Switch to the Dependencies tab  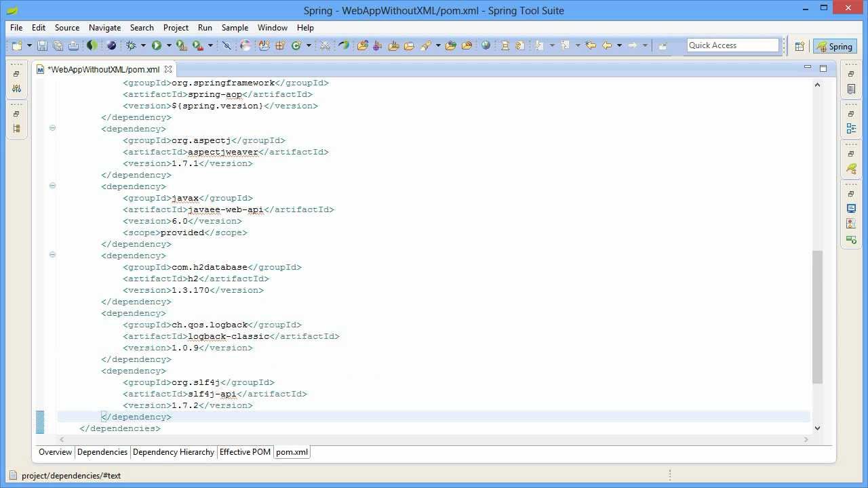102,452
